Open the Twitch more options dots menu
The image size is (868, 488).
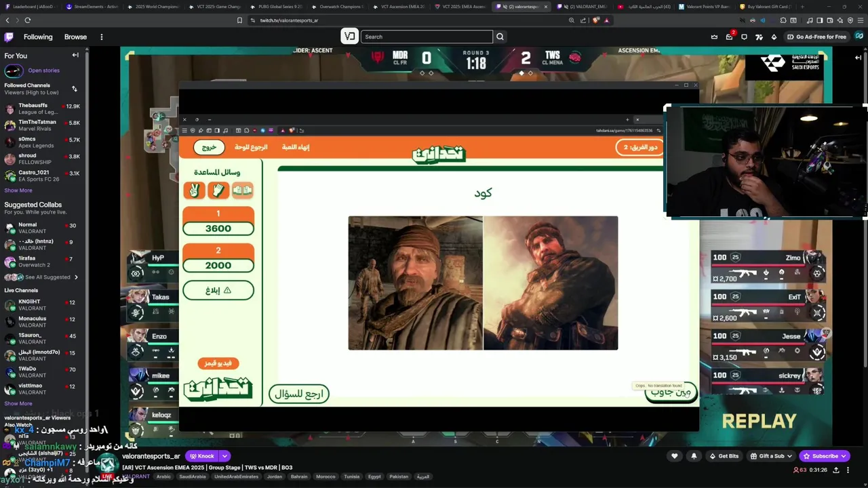[x=102, y=37]
